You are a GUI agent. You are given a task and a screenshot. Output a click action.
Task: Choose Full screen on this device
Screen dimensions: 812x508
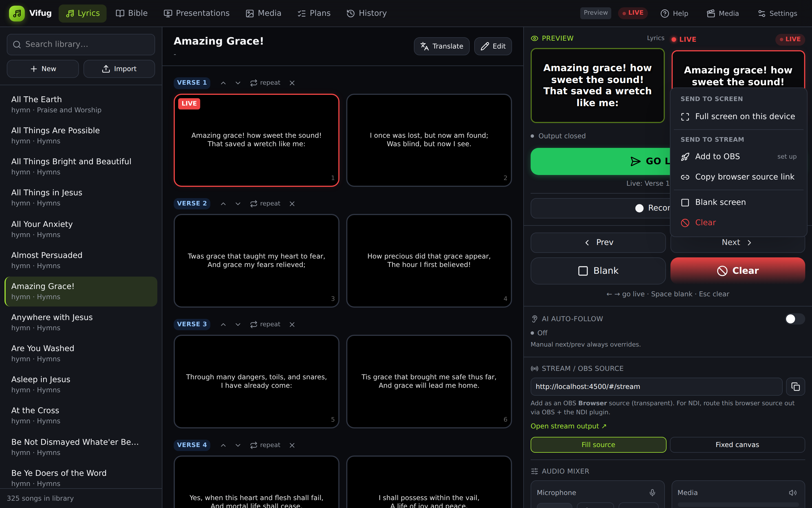point(738,117)
